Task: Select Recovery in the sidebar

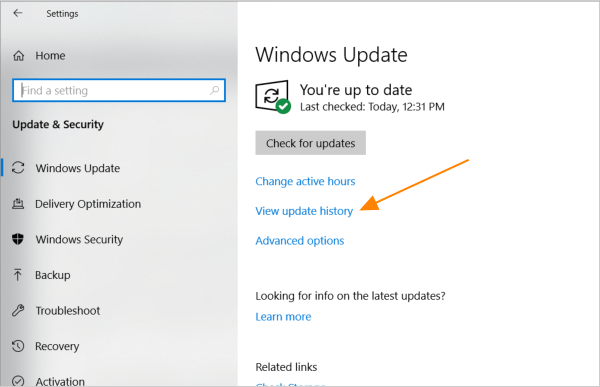Action: tap(57, 346)
